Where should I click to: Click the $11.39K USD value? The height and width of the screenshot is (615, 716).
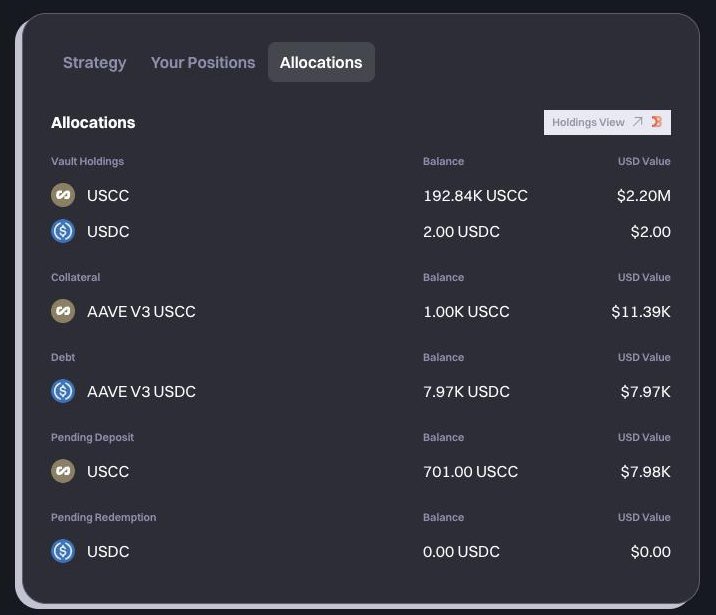[x=641, y=311]
